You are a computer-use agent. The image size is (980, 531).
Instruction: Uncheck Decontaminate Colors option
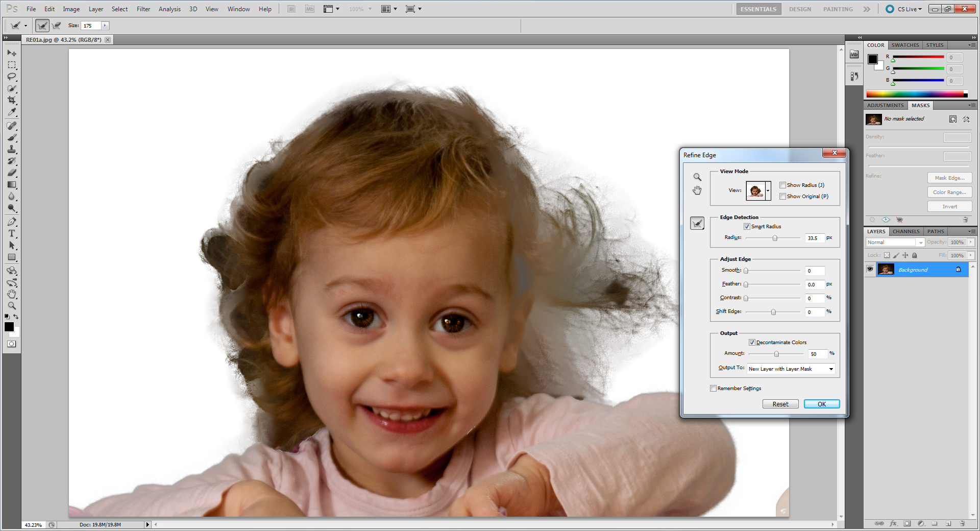tap(752, 343)
